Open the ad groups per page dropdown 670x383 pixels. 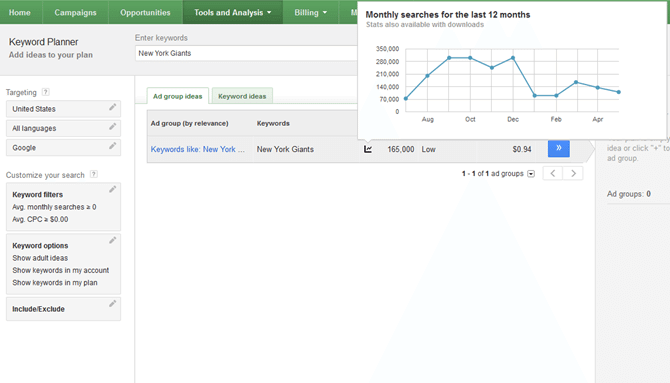point(531,174)
